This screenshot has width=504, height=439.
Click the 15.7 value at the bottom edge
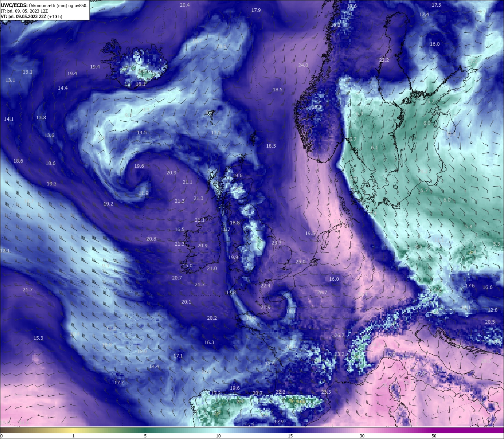249,425
